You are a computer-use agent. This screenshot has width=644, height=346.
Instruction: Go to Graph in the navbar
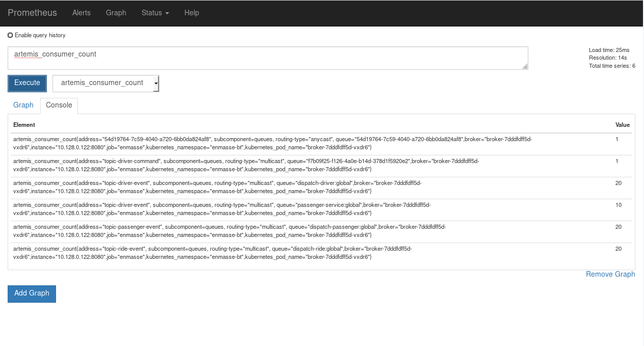pos(116,13)
